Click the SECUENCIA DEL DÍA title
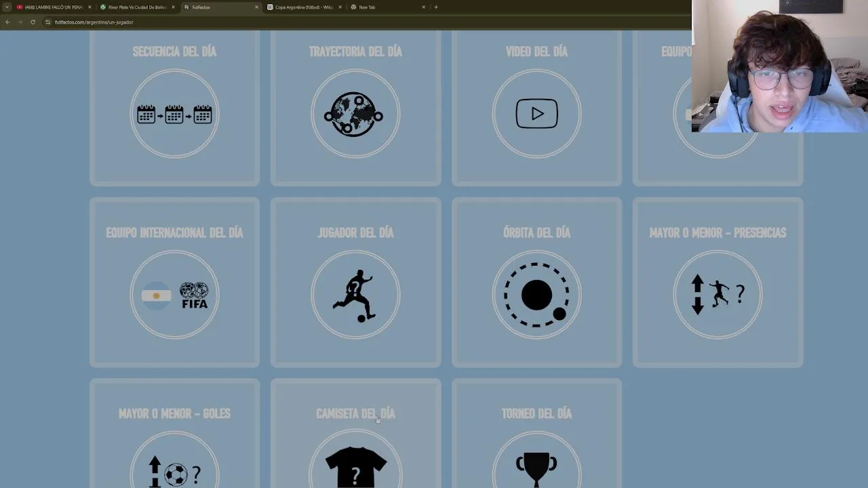868x488 pixels. pyautogui.click(x=174, y=52)
